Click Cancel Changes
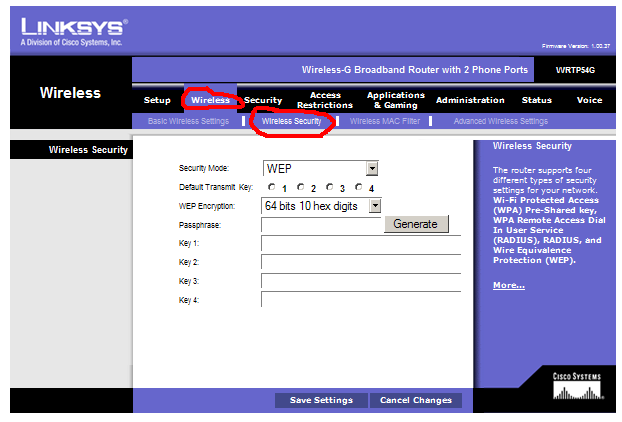Viewport: 622px width, 422px height. [x=416, y=400]
